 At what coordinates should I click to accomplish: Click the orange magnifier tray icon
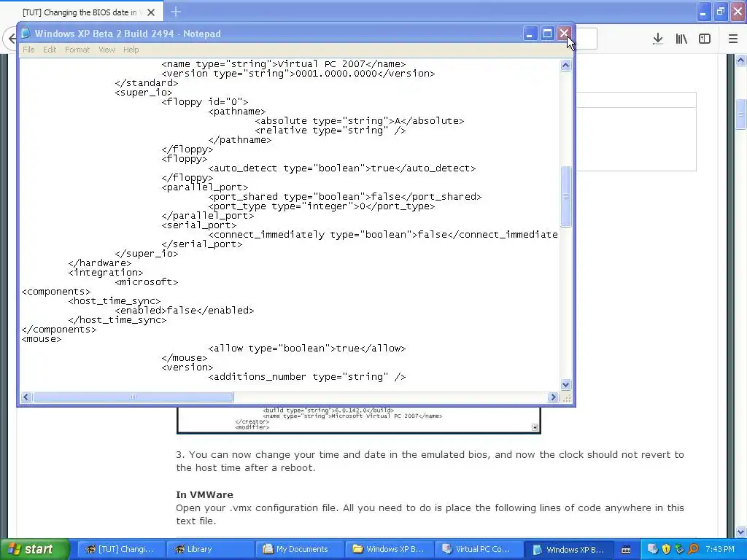click(x=693, y=549)
